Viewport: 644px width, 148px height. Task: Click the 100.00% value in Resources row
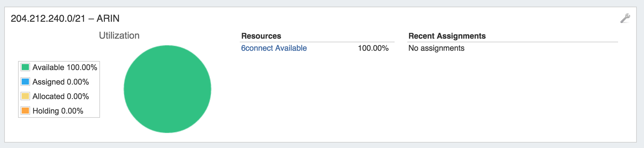pyautogui.click(x=373, y=48)
